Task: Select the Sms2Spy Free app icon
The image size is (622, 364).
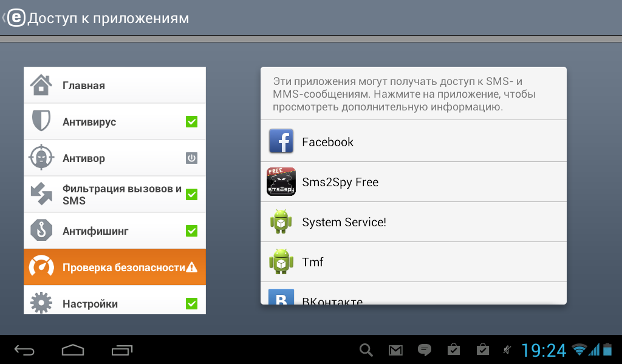Action: click(x=281, y=181)
